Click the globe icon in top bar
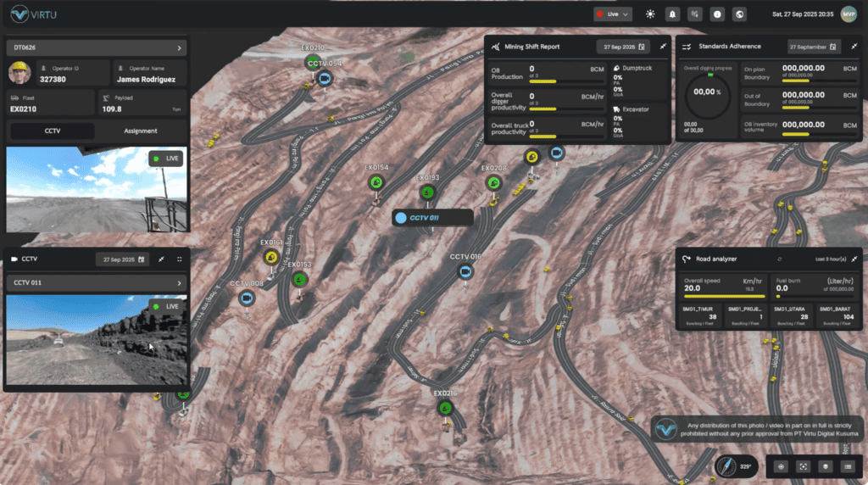The height and width of the screenshot is (485, 868). coord(739,14)
